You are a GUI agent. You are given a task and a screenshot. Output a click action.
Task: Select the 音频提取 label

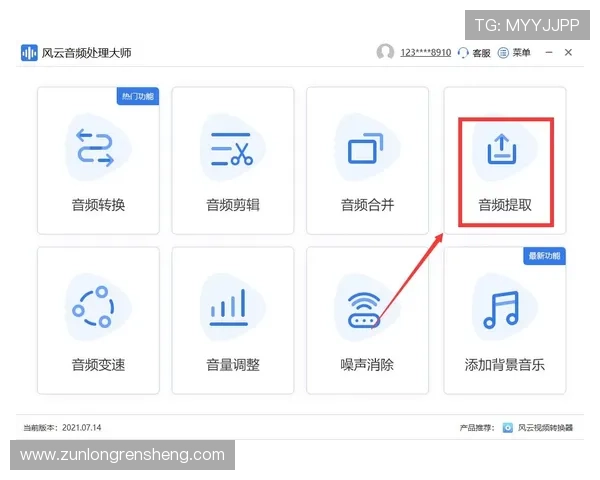point(505,205)
